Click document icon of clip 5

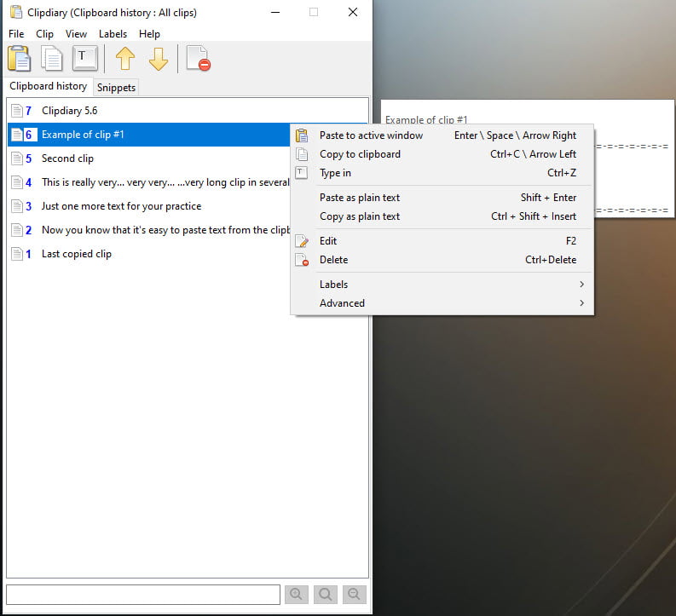coord(17,158)
